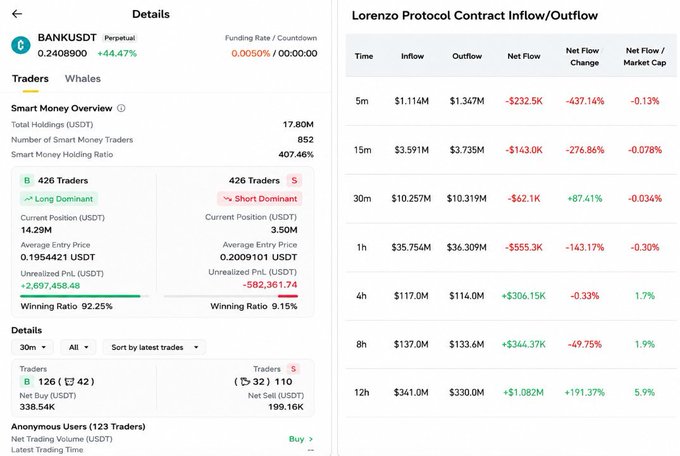Switch to the Whales tab
This screenshot has height=456, width=680.
[83, 79]
